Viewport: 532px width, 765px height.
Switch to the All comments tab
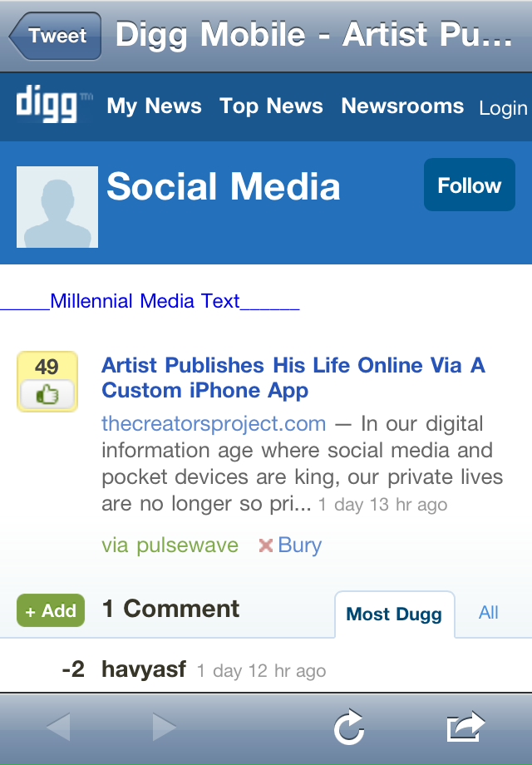tap(489, 612)
